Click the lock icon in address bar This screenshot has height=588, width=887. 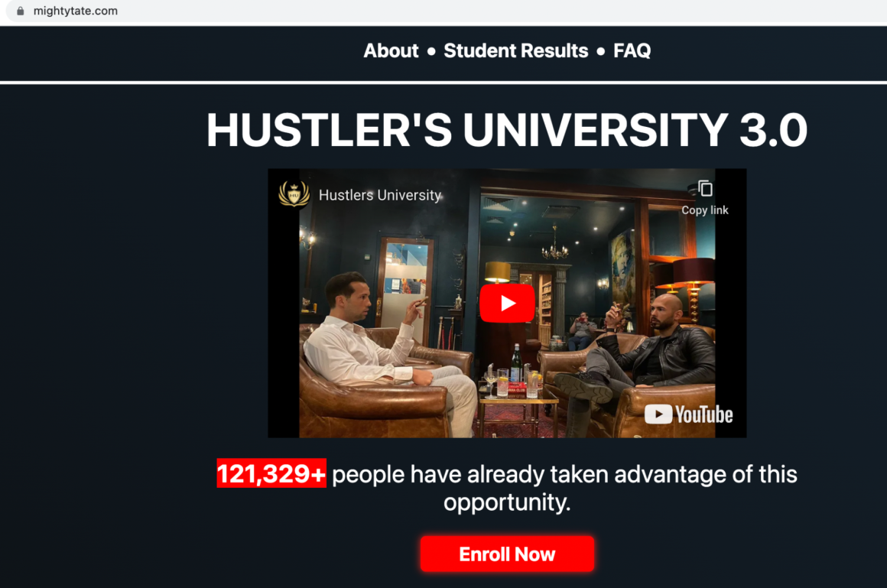[21, 11]
